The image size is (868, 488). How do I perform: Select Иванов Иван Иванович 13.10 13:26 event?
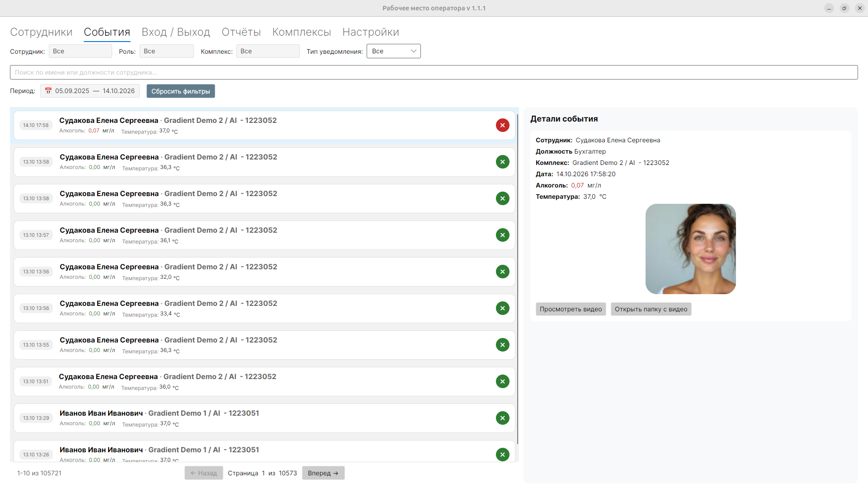click(x=264, y=452)
